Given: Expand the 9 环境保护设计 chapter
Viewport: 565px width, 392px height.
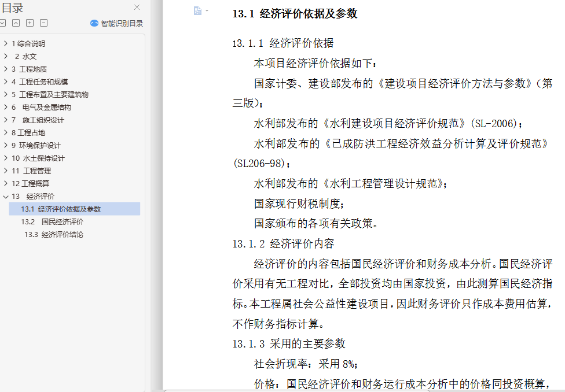Looking at the screenshot, I should tap(5, 145).
